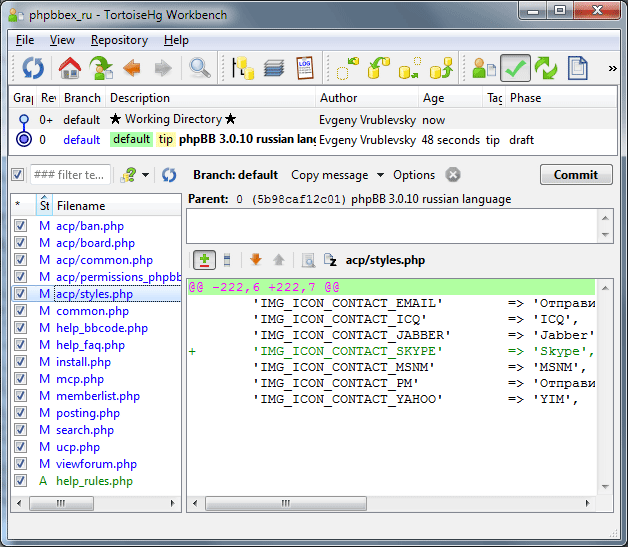Click the Refresh repository toolbar icon
This screenshot has height=547, width=628.
(x=33, y=68)
